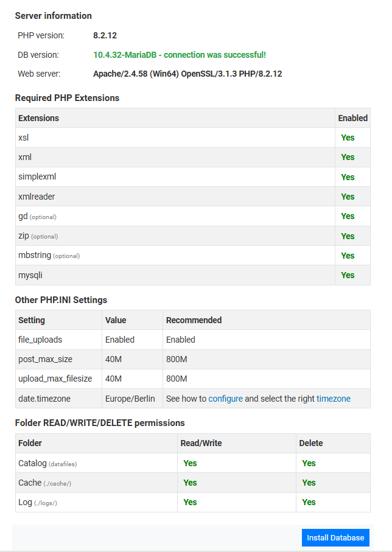
Task: Click the Extensions column header
Action: [39, 118]
